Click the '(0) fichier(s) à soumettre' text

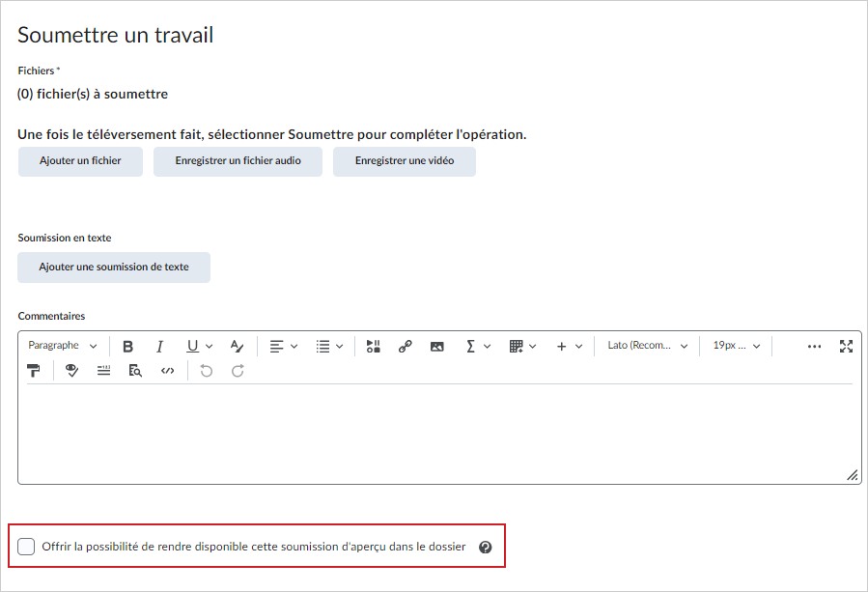point(93,94)
